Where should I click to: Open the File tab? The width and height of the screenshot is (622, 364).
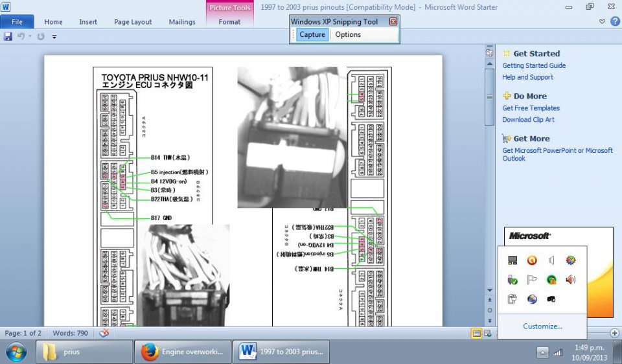(x=17, y=22)
